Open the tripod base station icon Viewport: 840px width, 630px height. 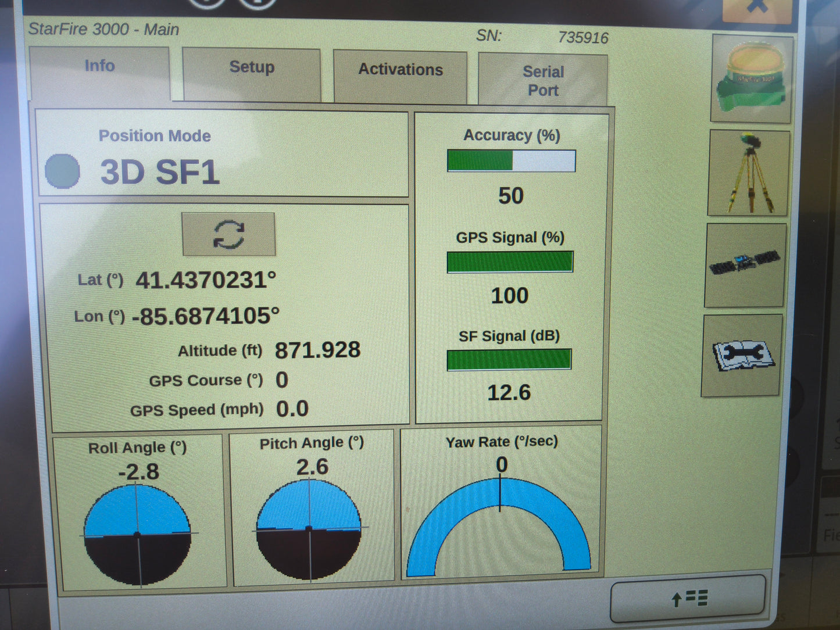tap(749, 173)
